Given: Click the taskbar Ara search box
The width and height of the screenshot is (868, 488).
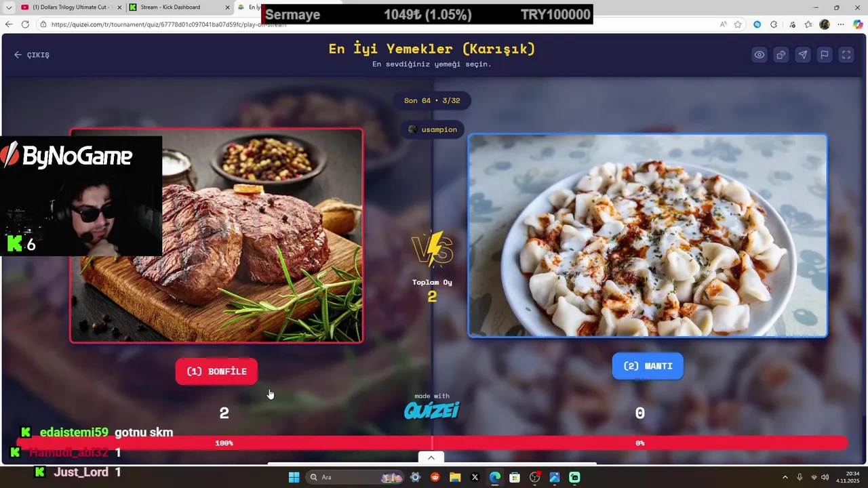Looking at the screenshot, I should [x=355, y=477].
